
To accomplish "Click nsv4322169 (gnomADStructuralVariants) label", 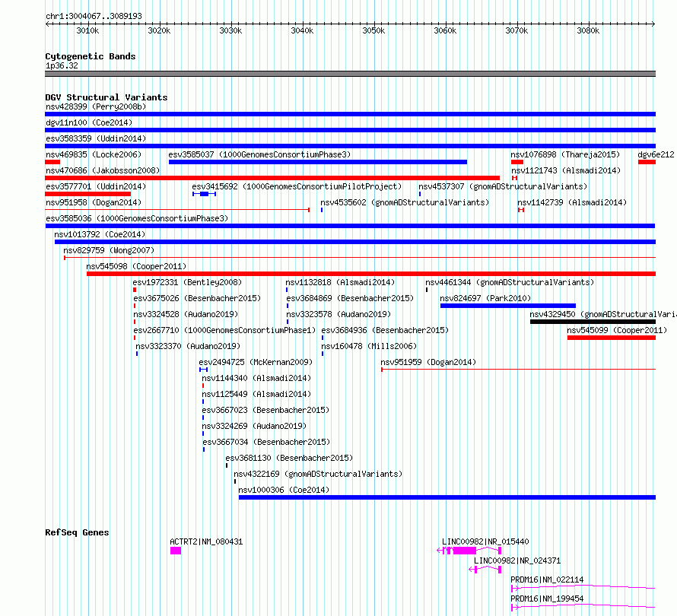I will (x=318, y=474).
